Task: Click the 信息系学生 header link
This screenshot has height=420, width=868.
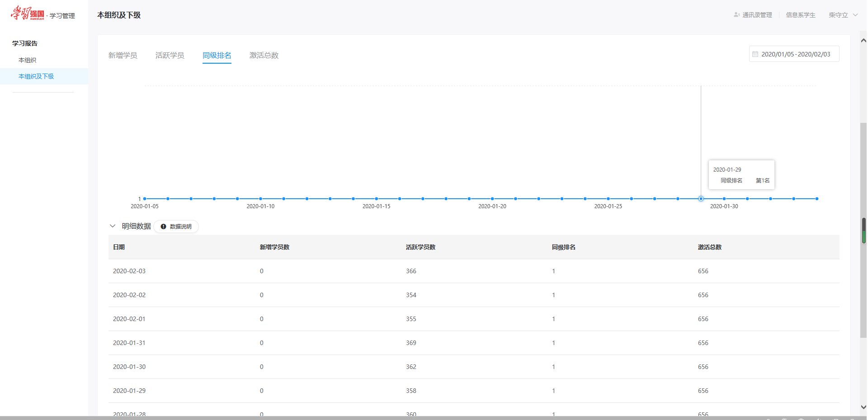Action: point(800,15)
